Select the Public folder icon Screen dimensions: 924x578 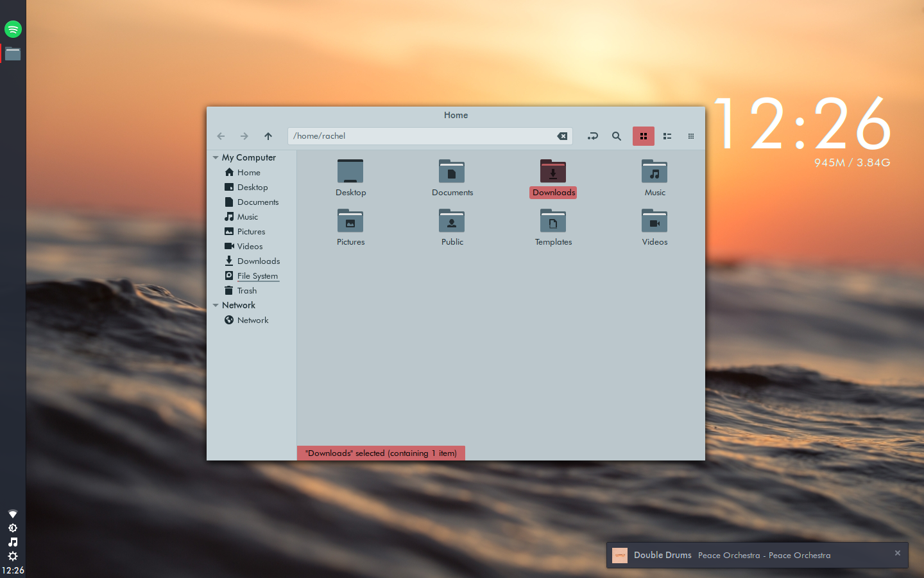[x=452, y=221]
